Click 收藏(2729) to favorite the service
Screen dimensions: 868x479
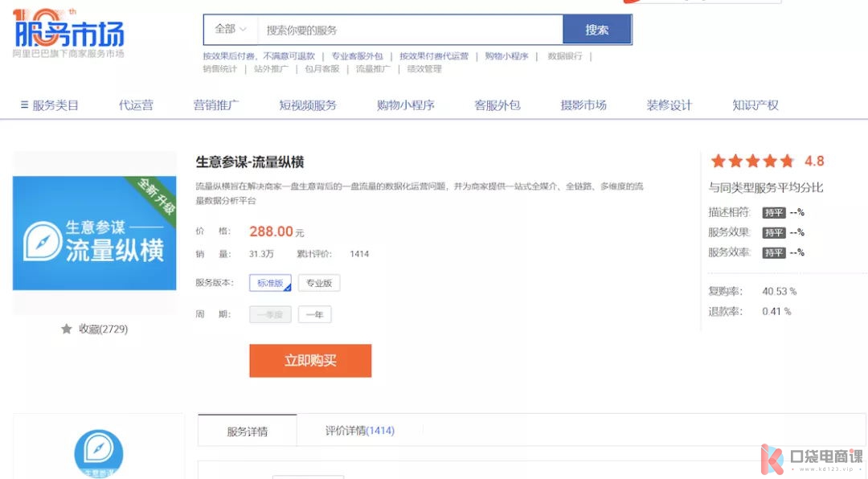(x=103, y=329)
